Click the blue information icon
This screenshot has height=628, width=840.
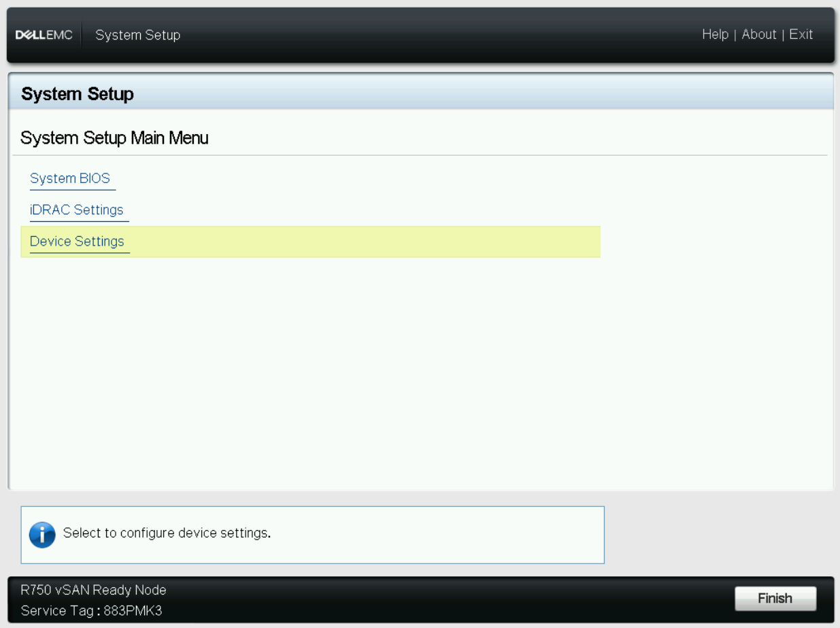[x=42, y=535]
